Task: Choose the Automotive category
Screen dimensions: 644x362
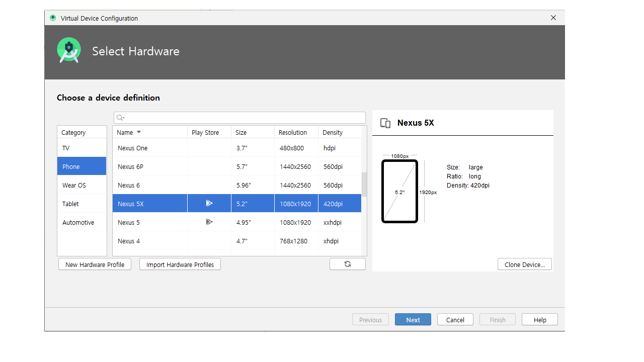Action: click(78, 222)
